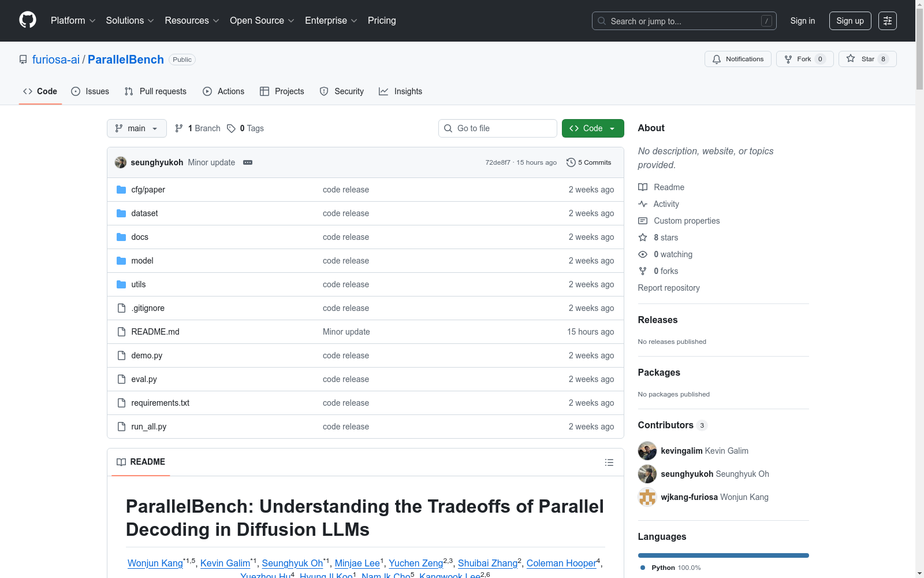Click the cfg/paper folder icon
Screen dimensions: 924x578
121,190
